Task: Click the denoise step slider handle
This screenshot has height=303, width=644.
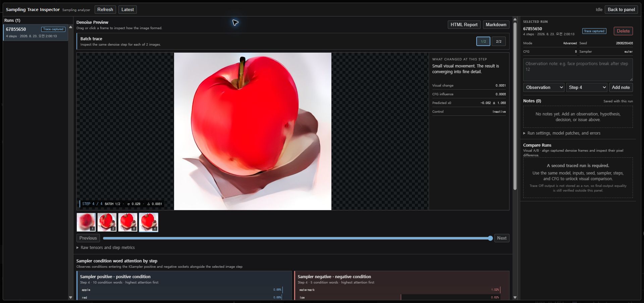Action: pyautogui.click(x=490, y=238)
